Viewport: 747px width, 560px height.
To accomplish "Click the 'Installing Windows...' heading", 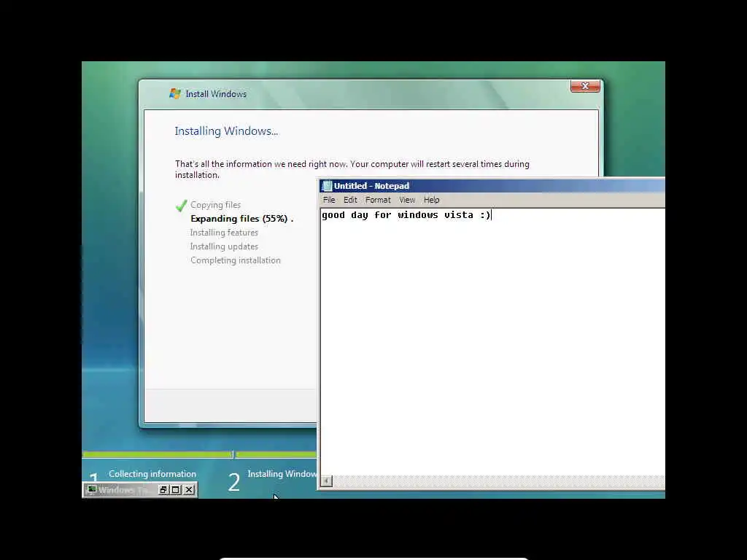I will 226,131.
